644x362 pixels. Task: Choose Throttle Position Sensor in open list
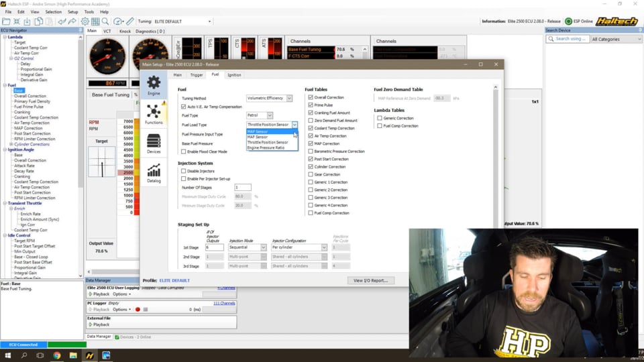click(x=272, y=142)
